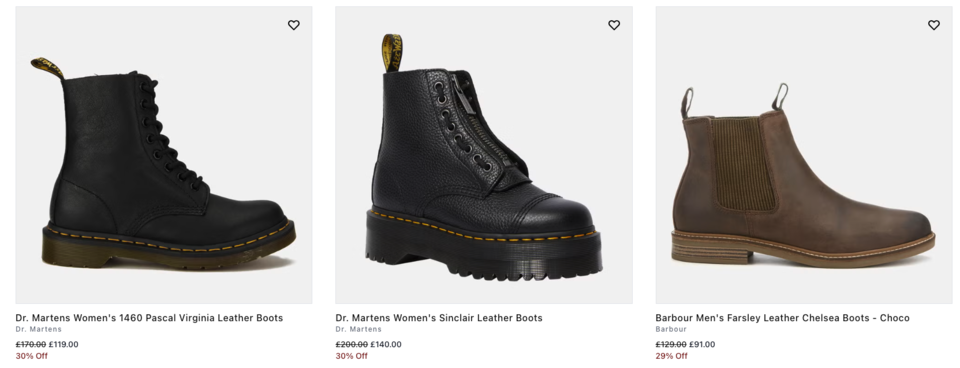Screen dimensions: 960x368
Task: Click the 30% Off label under Sinclair boots
Action: (x=351, y=356)
